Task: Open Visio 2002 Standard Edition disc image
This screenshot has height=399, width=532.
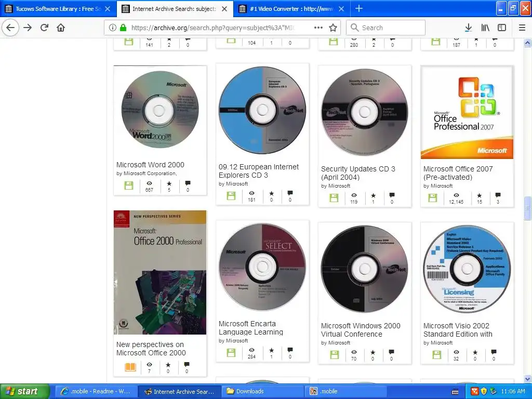Action: coord(467,269)
